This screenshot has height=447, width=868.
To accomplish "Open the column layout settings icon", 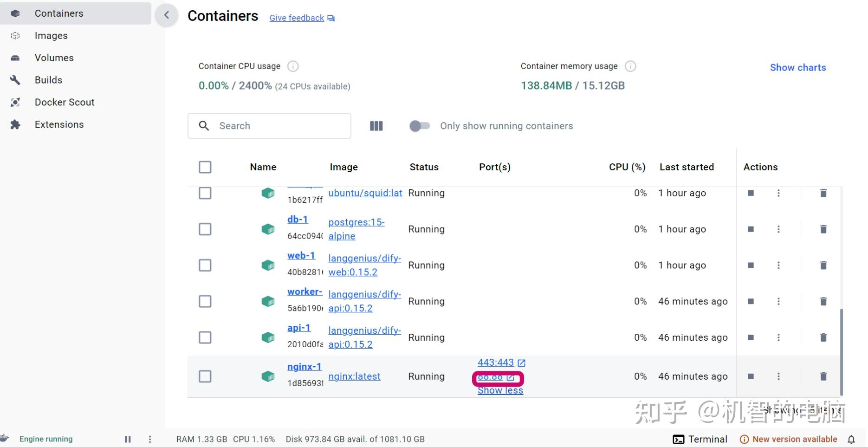I will point(376,126).
